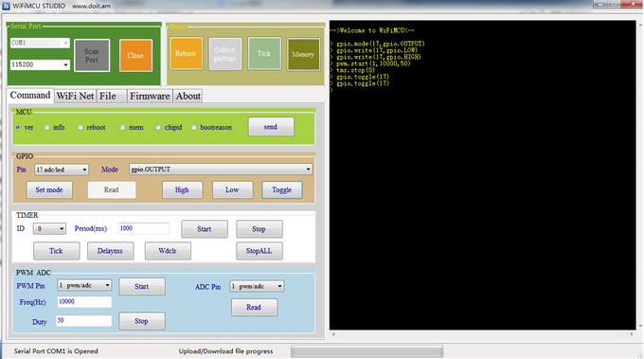Viewport: 644px width, 359px height.
Task: Click the PWM Stop button
Action: click(142, 321)
